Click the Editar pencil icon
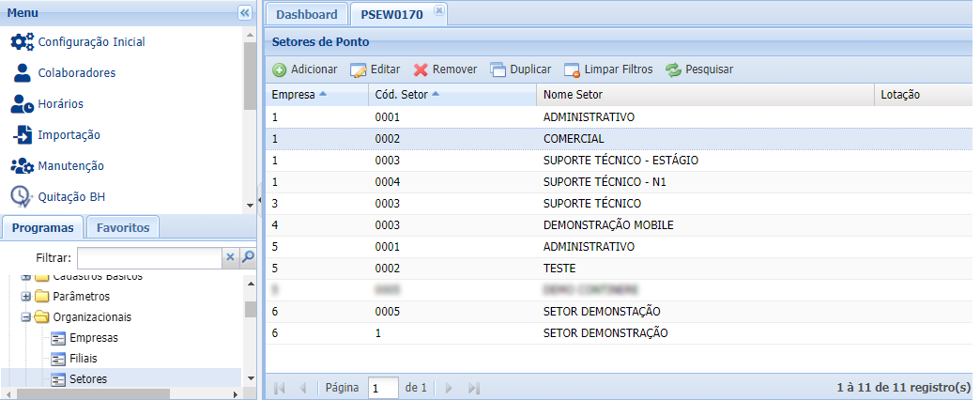 coord(358,69)
